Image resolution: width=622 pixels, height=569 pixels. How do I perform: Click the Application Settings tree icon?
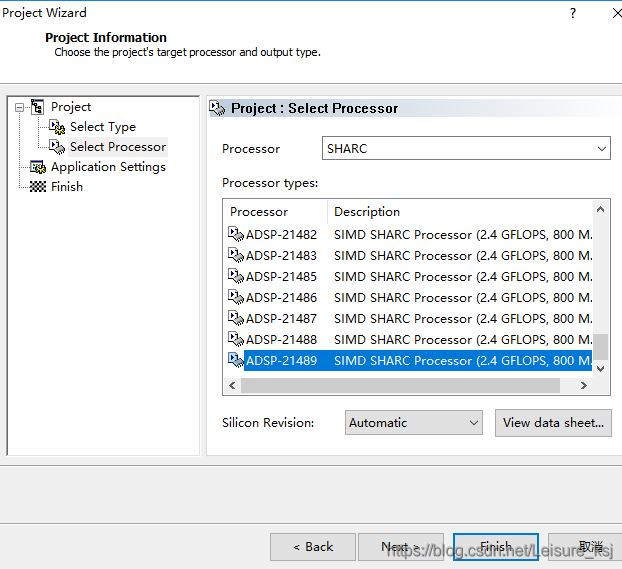(38, 167)
